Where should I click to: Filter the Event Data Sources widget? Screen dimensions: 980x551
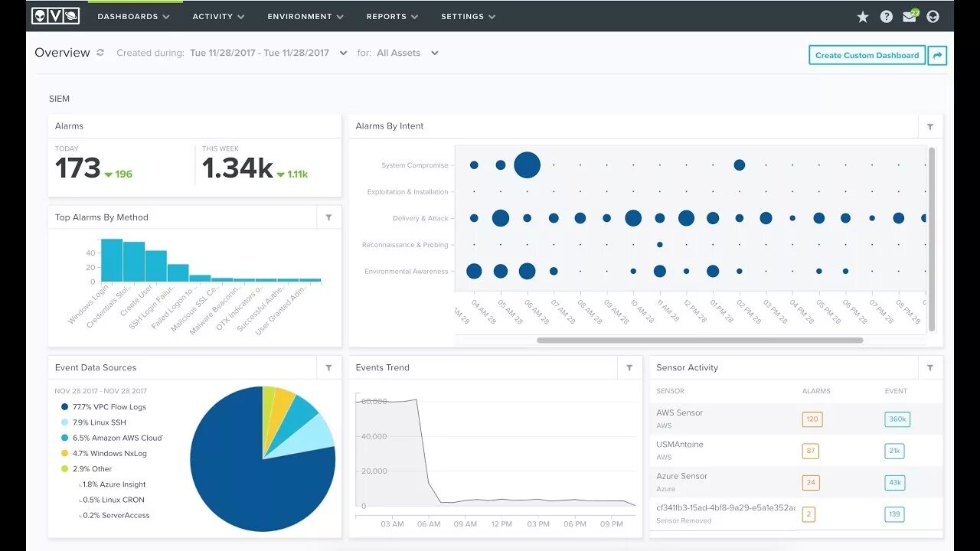[x=328, y=367]
